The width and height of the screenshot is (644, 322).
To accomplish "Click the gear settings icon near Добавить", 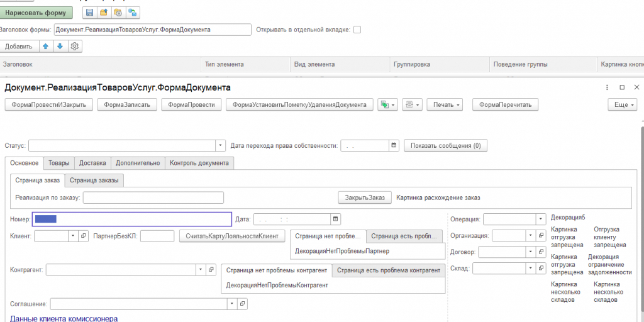I will point(75,47).
